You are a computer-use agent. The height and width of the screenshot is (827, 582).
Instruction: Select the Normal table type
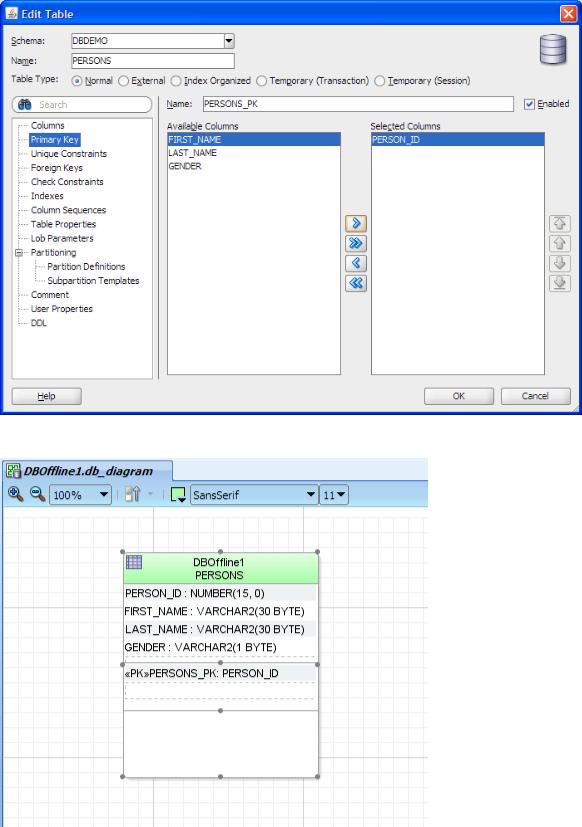[77, 81]
